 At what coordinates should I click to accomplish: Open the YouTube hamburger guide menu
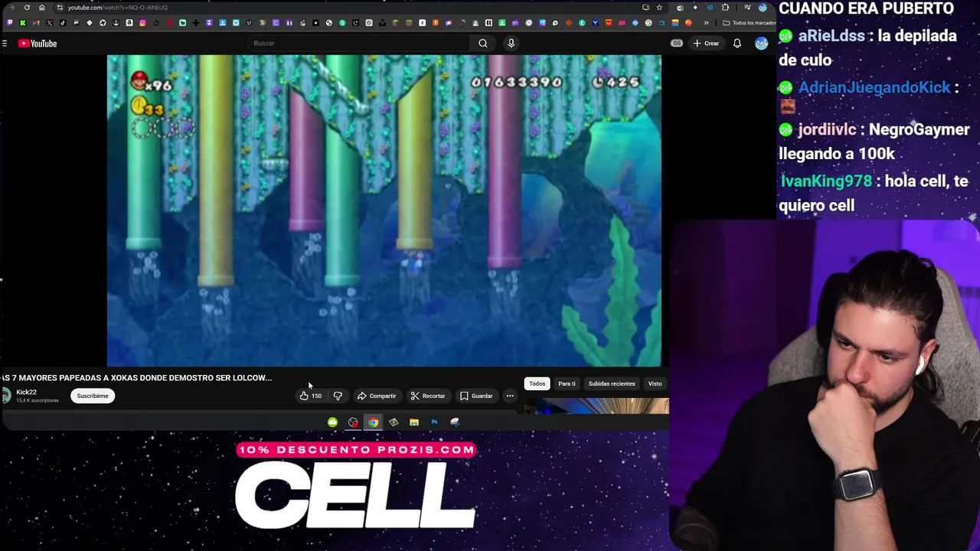click(5, 44)
